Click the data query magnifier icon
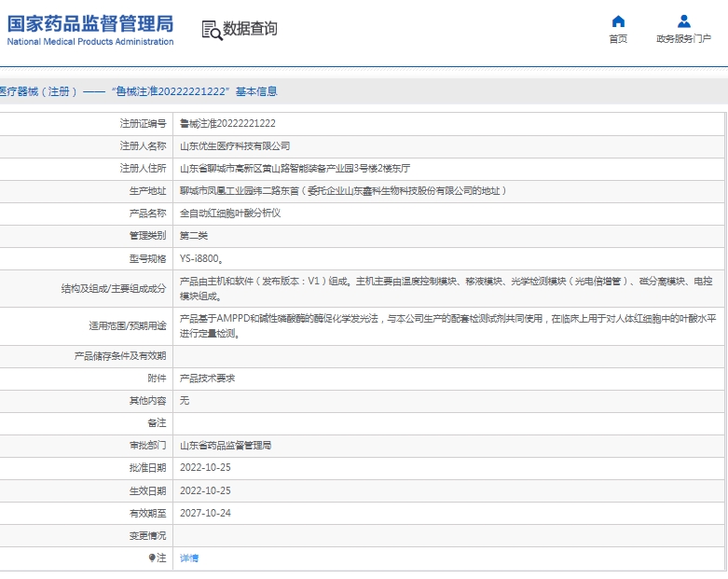This screenshot has height=579, width=728. point(213,30)
